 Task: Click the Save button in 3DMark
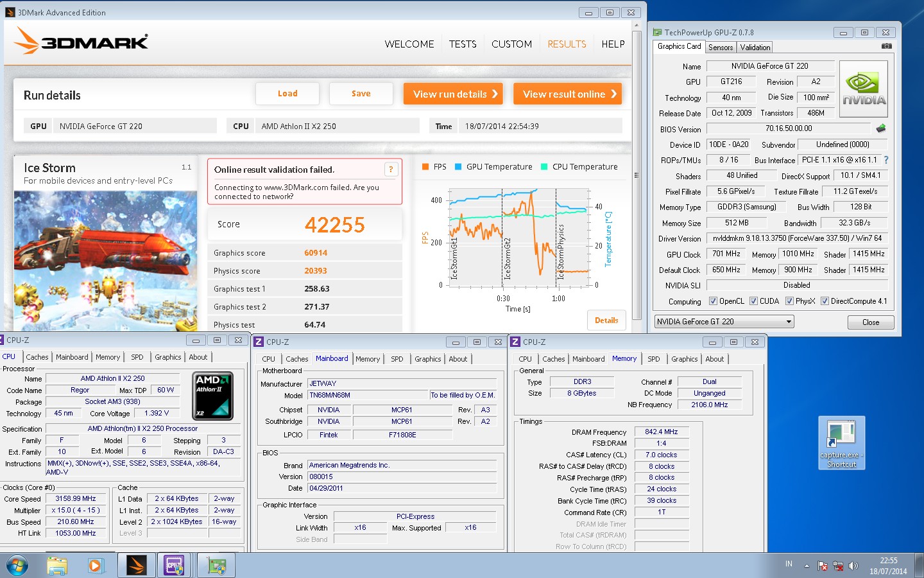pos(361,94)
